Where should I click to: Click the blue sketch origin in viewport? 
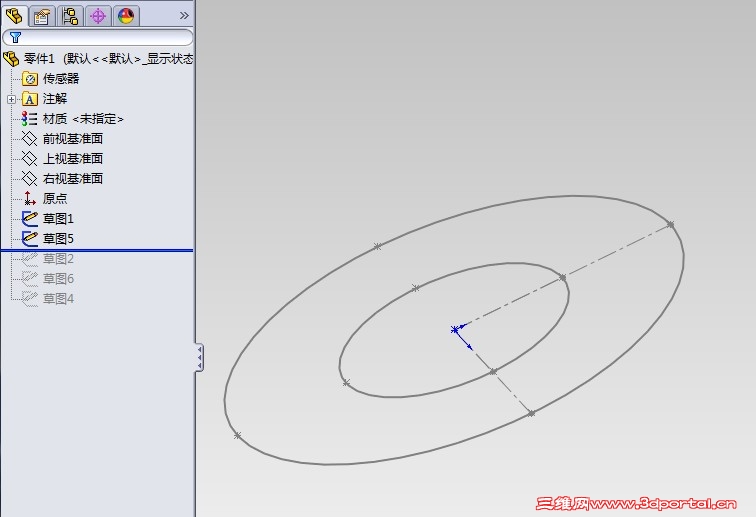[x=455, y=330]
